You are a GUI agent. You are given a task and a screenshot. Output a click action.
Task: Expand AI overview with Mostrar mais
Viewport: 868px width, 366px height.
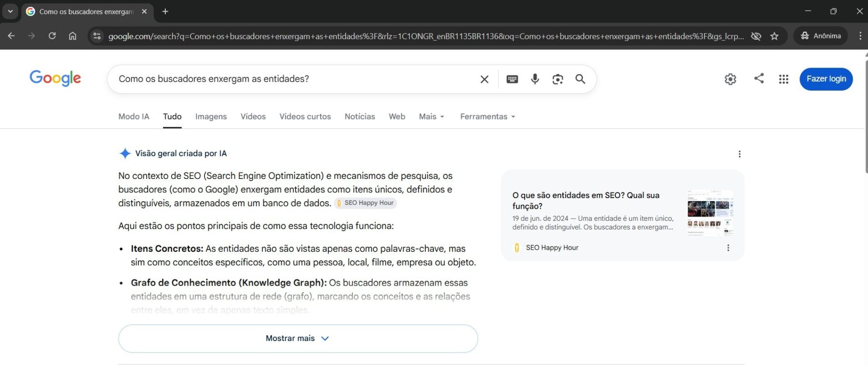coord(298,339)
